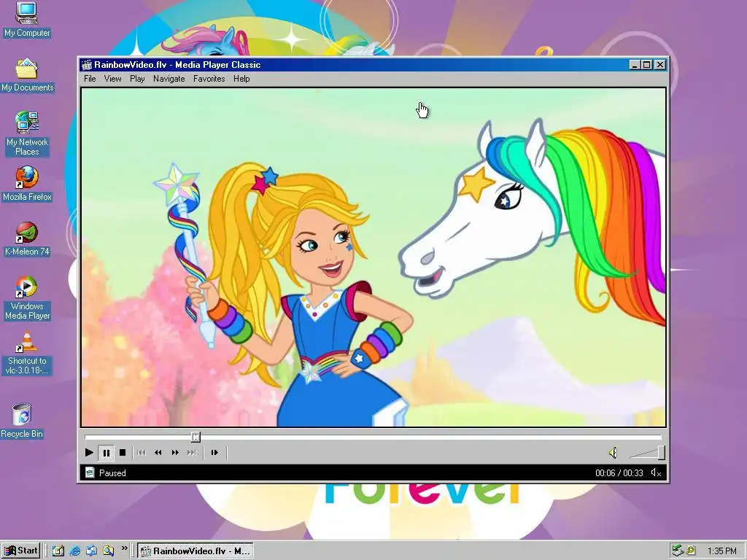This screenshot has width=747, height=560.
Task: Click the 00:06 / 00:33 time display
Action: pyautogui.click(x=619, y=472)
